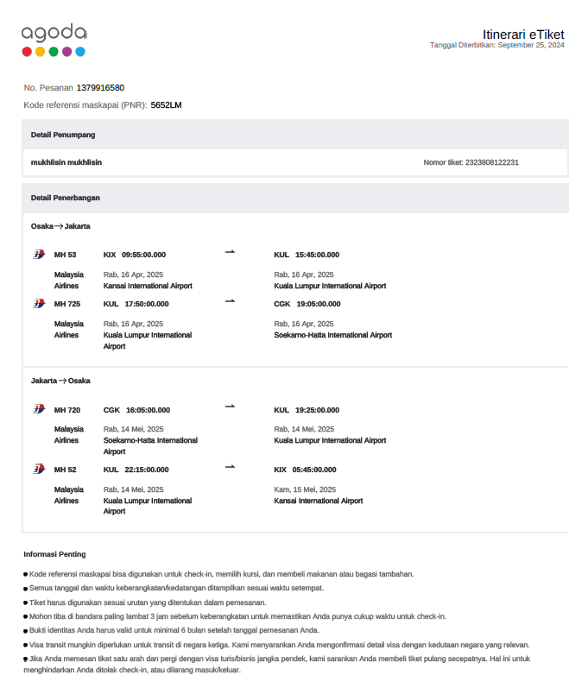This screenshot has width=588, height=700.
Task: Click the arrow between CGK 16:05 and KUL 19:25
Action: [230, 407]
